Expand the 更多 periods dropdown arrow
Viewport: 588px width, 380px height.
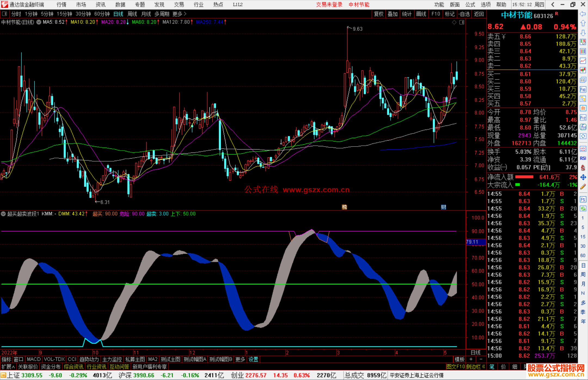(185, 14)
